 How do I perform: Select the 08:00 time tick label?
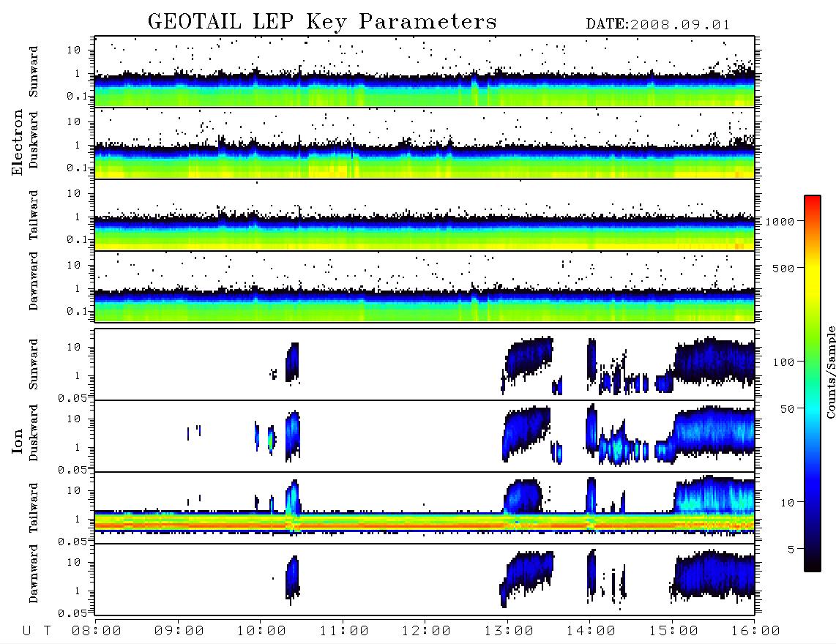[x=97, y=632]
